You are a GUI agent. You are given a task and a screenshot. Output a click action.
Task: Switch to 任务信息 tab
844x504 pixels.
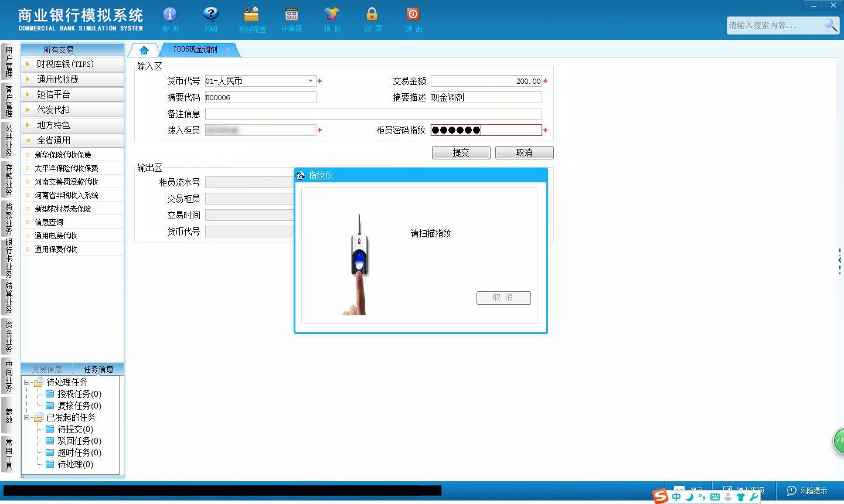click(x=98, y=369)
